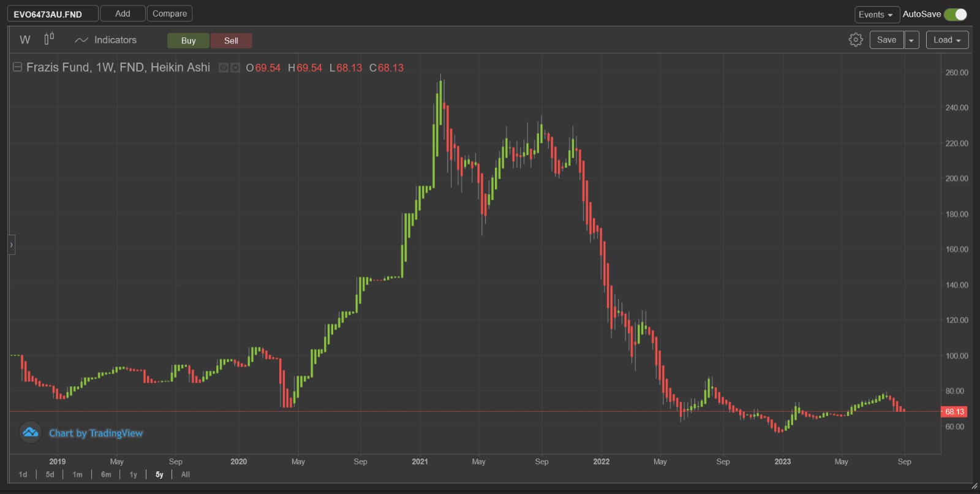The width and height of the screenshot is (980, 494).
Task: Click the Indicators wave line icon
Action: coord(81,40)
